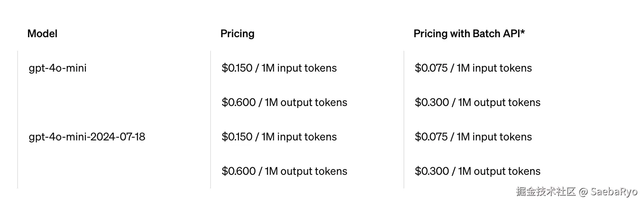This screenshot has width=644, height=204.
Task: Click gpt-4o-mini Batch API output price
Action: [477, 102]
